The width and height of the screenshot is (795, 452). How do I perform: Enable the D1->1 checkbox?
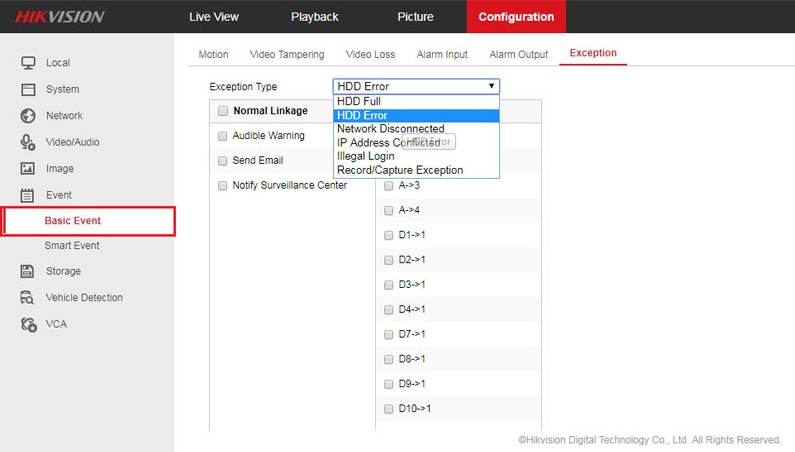pyautogui.click(x=388, y=235)
